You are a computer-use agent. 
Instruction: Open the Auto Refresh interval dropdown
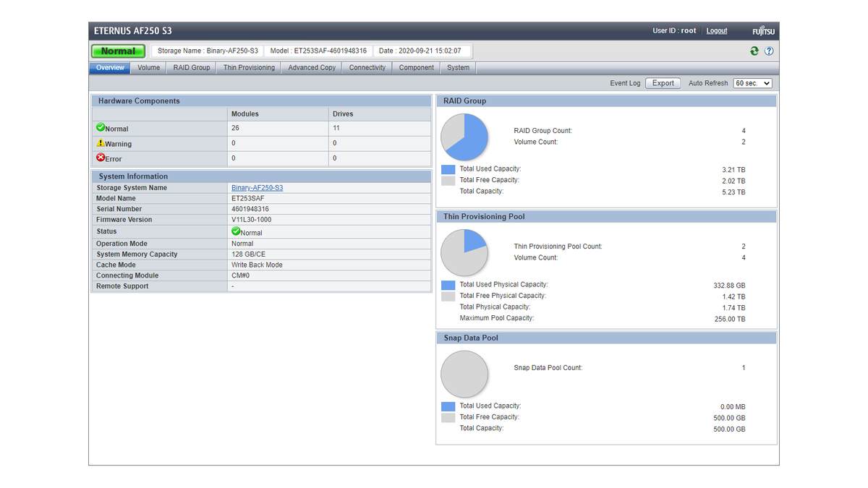[752, 82]
